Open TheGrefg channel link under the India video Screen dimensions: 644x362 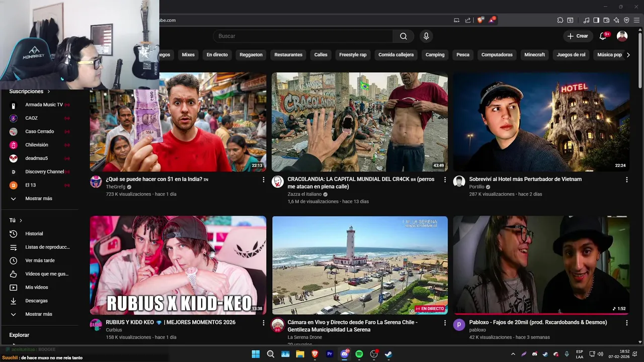pos(115,187)
